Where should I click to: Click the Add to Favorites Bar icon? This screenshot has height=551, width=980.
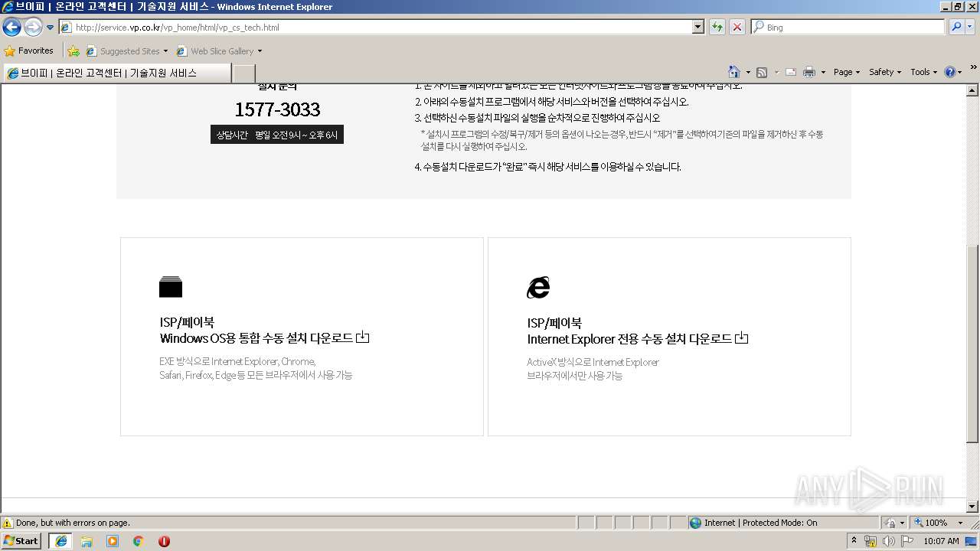(73, 51)
